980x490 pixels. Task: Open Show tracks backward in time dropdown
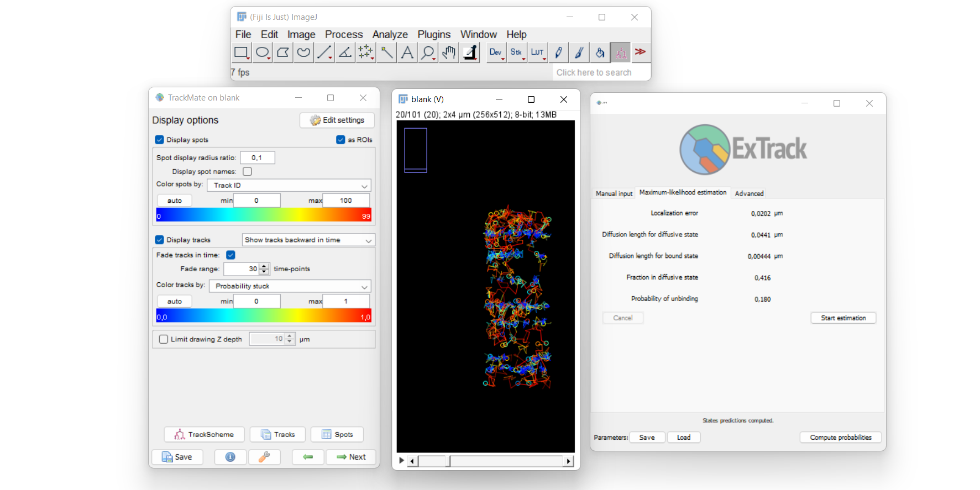[x=308, y=240]
